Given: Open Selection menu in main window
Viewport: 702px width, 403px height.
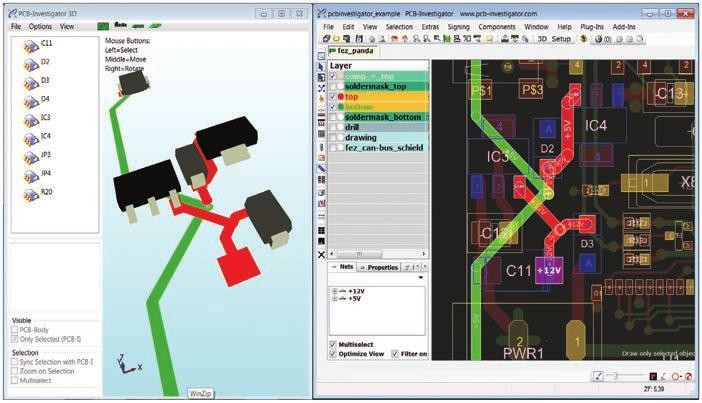Looking at the screenshot, I should 399,27.
